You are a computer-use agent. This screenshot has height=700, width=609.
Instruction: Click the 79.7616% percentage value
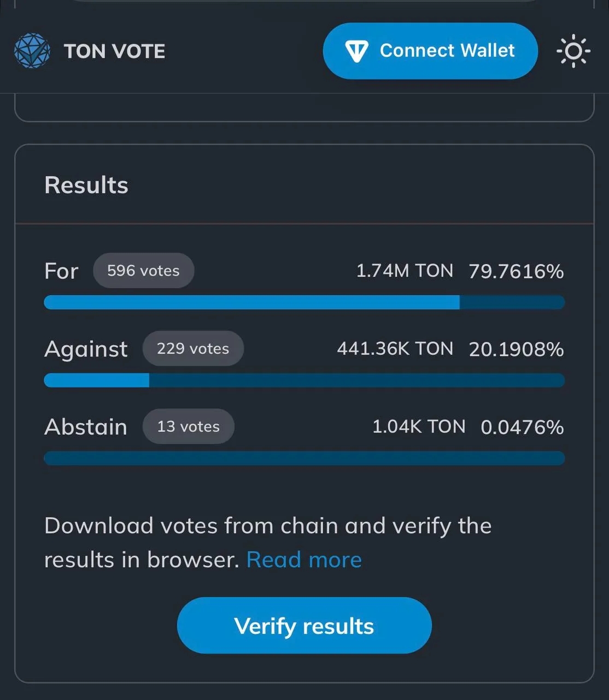tap(516, 271)
